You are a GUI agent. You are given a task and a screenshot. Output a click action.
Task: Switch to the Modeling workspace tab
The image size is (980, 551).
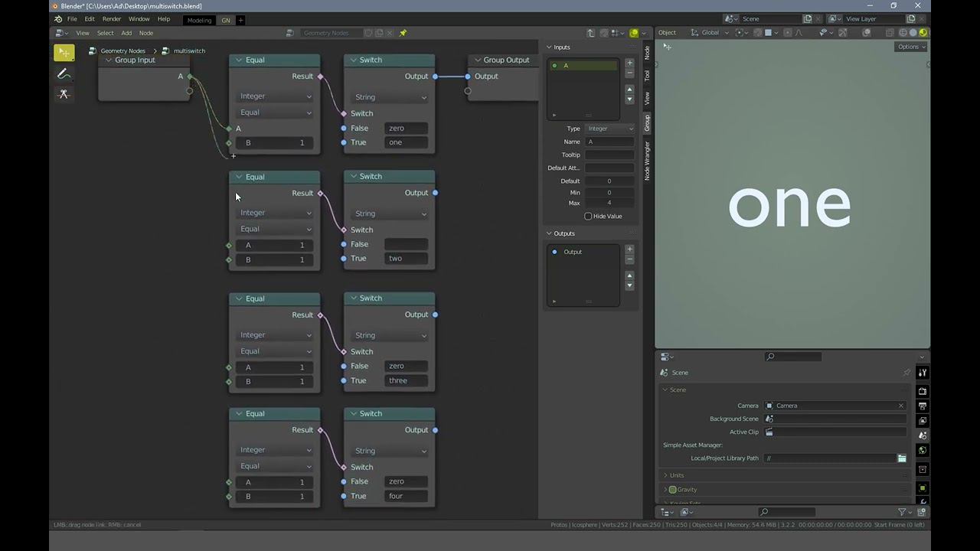(199, 20)
